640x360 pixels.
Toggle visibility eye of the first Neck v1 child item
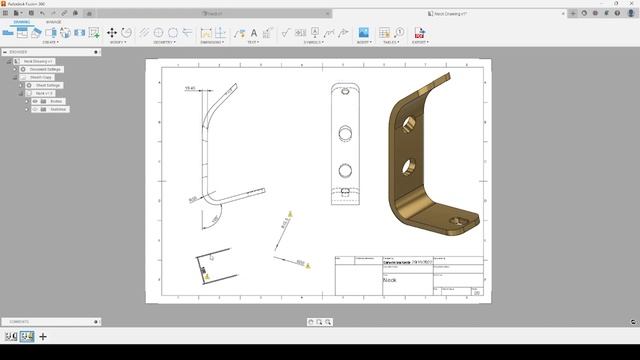35,101
